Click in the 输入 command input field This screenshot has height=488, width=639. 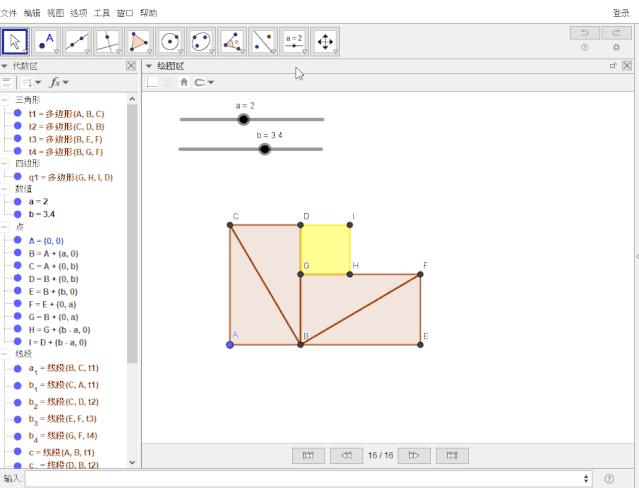pyautogui.click(x=304, y=478)
